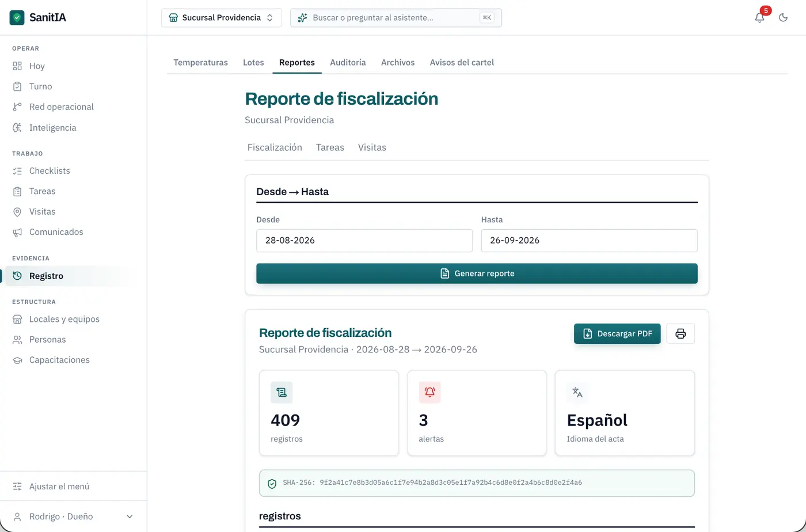
Task: Click the Hoy dashboard icon
Action: (x=17, y=66)
